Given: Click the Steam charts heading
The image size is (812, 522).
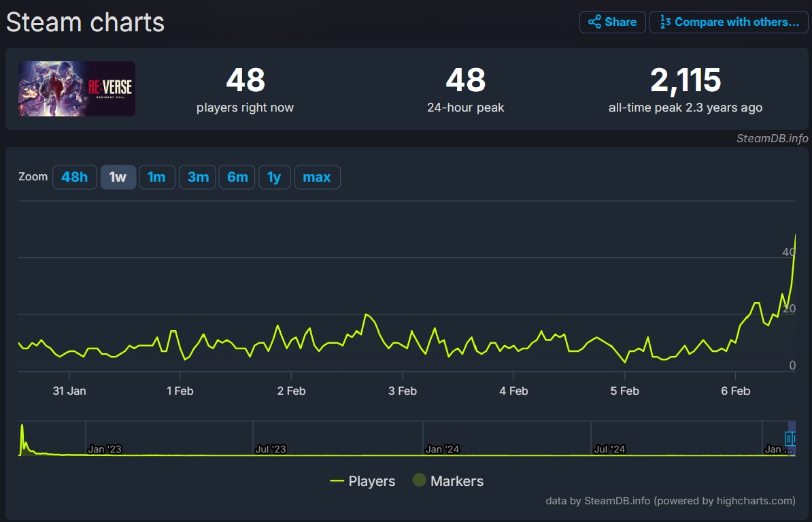Looking at the screenshot, I should (86, 22).
